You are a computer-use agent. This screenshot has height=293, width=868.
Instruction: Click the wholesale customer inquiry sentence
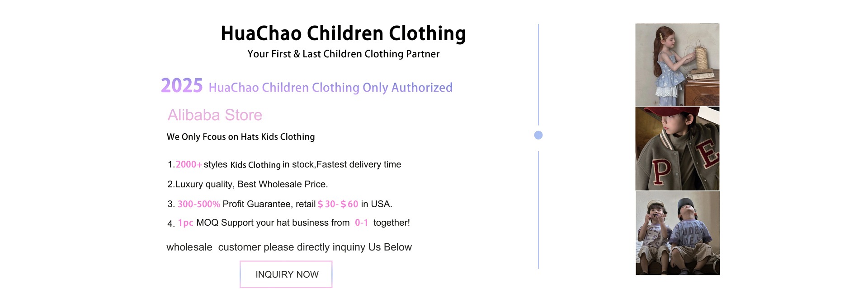coord(289,247)
